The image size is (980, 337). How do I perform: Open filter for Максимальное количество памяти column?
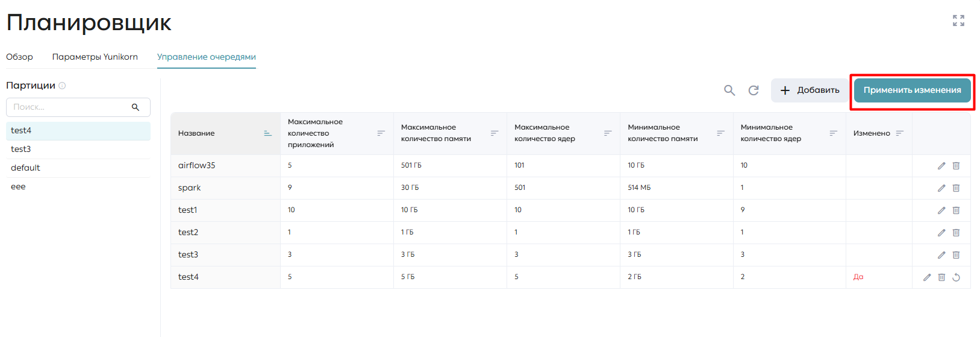pos(495,133)
